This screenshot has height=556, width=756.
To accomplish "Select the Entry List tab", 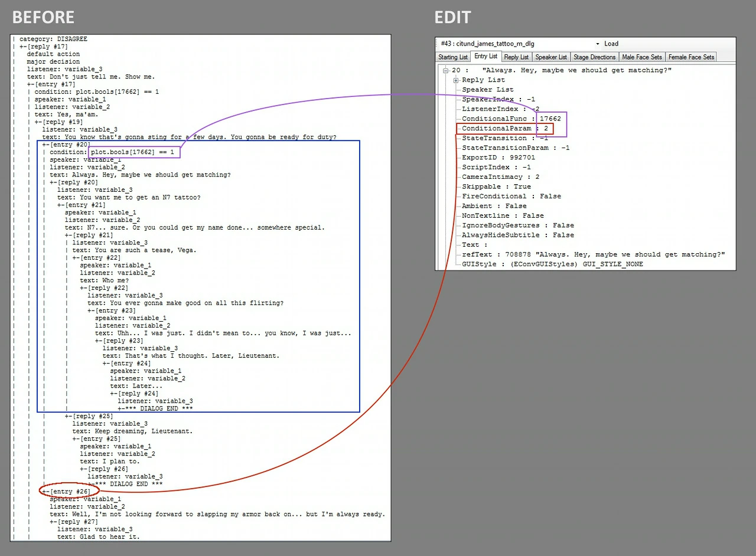I will (486, 57).
